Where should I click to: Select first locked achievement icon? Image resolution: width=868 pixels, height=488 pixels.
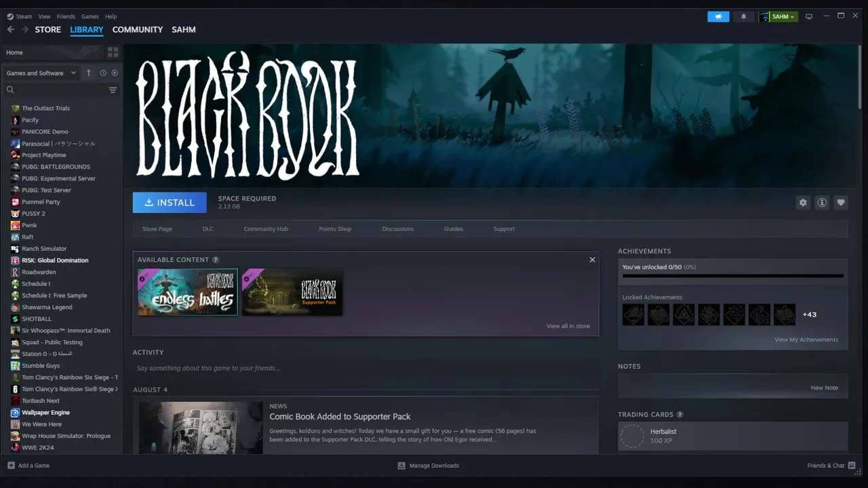click(633, 314)
